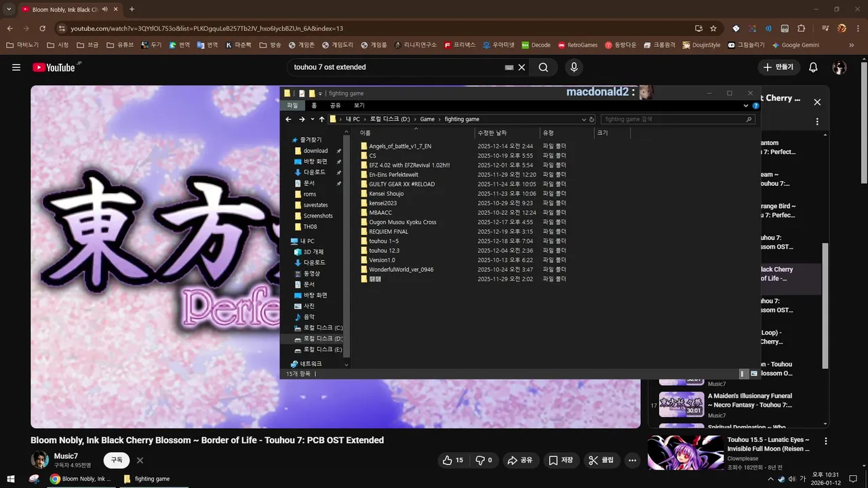Screen dimensions: 868x488
Task: Like the video with thumbs up
Action: (x=453, y=460)
